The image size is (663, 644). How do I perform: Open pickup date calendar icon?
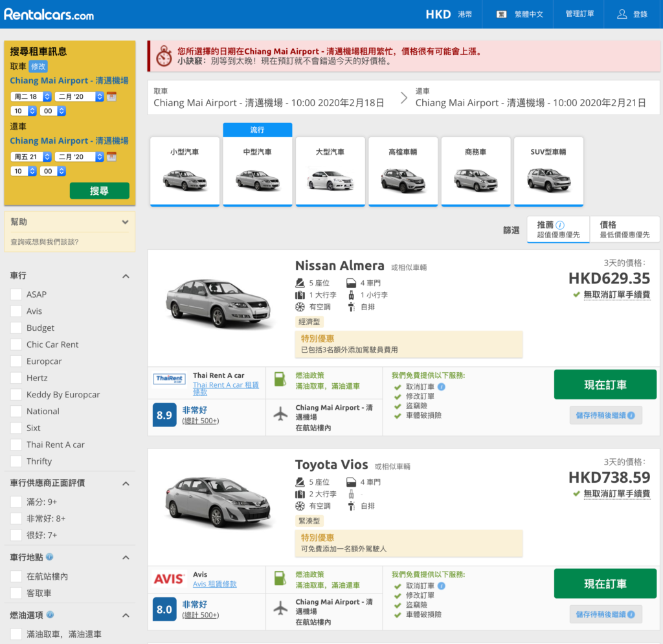(x=111, y=96)
